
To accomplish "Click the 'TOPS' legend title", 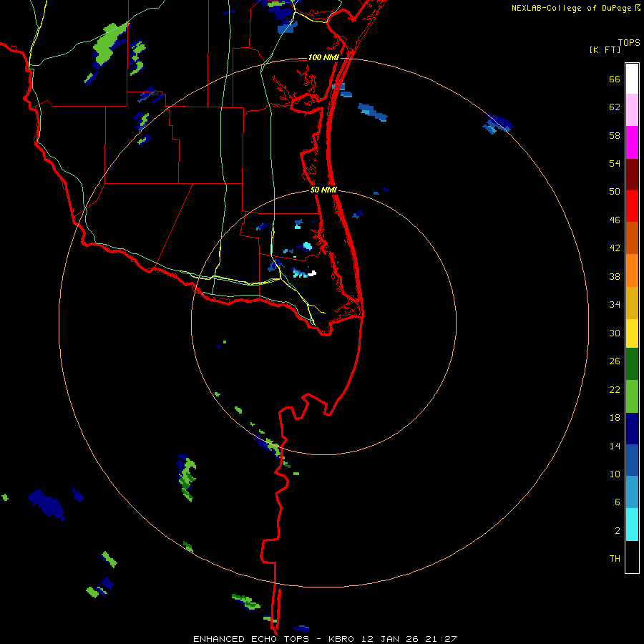I will pos(629,42).
